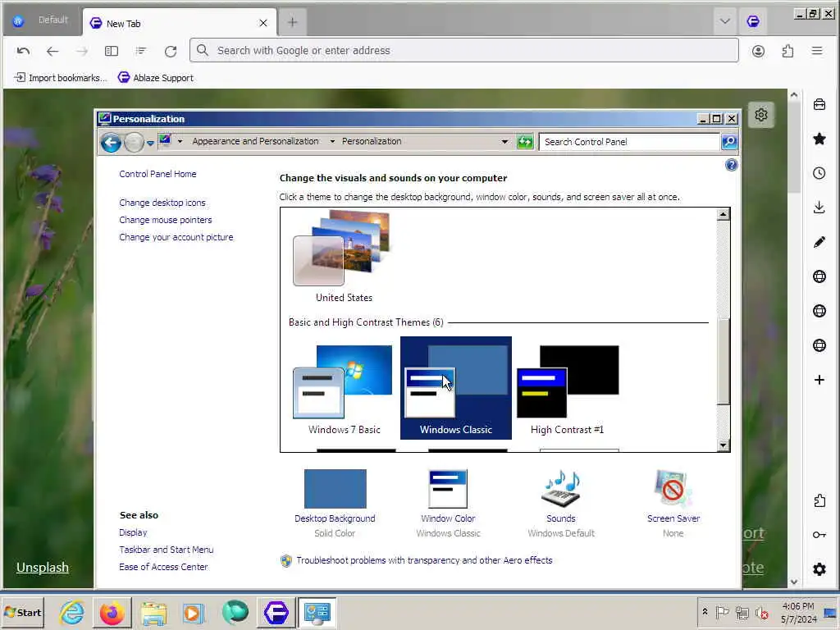Open the address path dropdown arrow

click(x=504, y=142)
